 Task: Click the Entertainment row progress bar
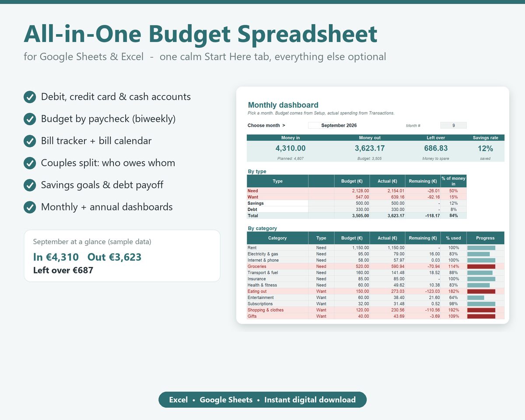click(x=476, y=297)
